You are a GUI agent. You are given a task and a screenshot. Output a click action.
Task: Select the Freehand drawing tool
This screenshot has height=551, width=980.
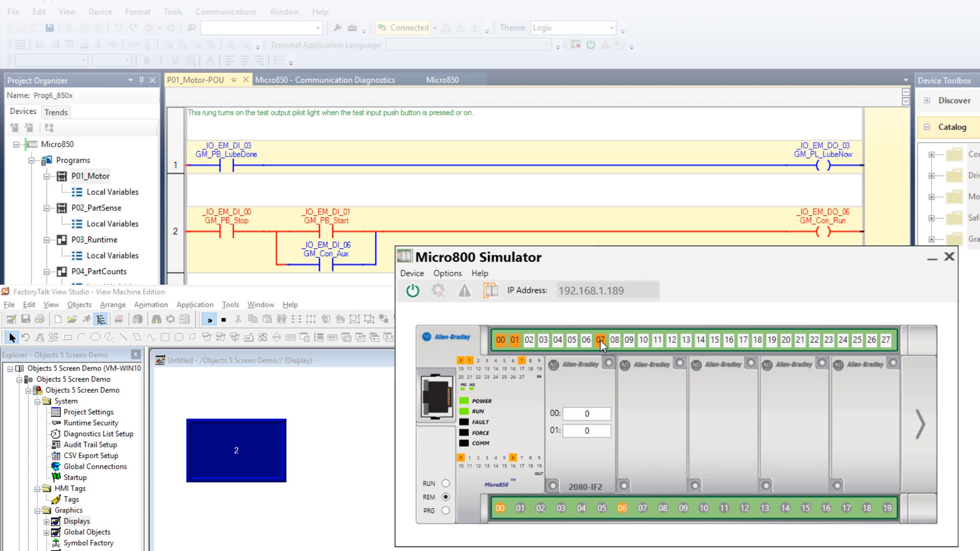point(109,337)
